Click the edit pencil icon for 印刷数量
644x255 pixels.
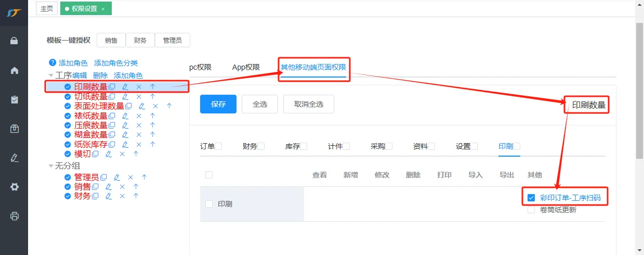[125, 87]
